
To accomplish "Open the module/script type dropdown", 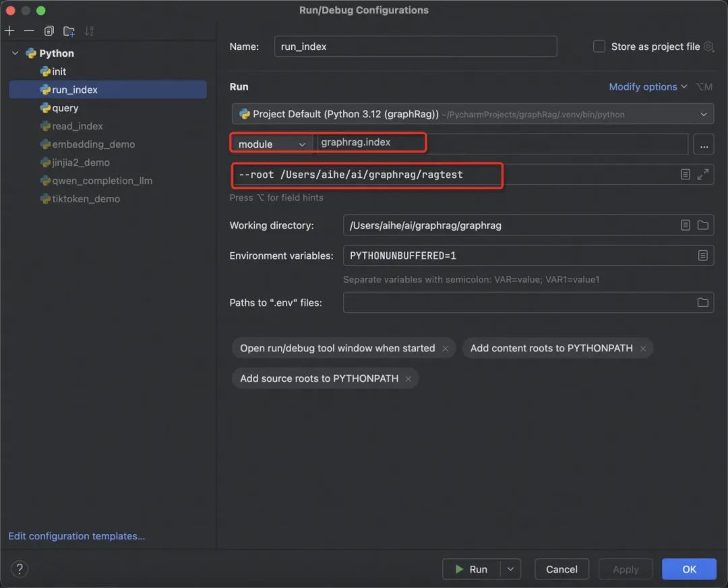I will click(272, 144).
